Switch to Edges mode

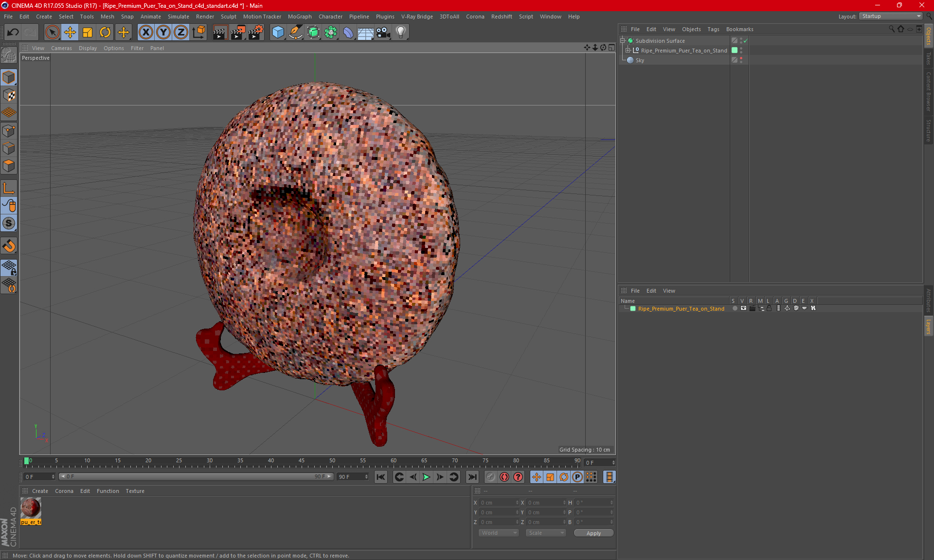click(x=9, y=148)
